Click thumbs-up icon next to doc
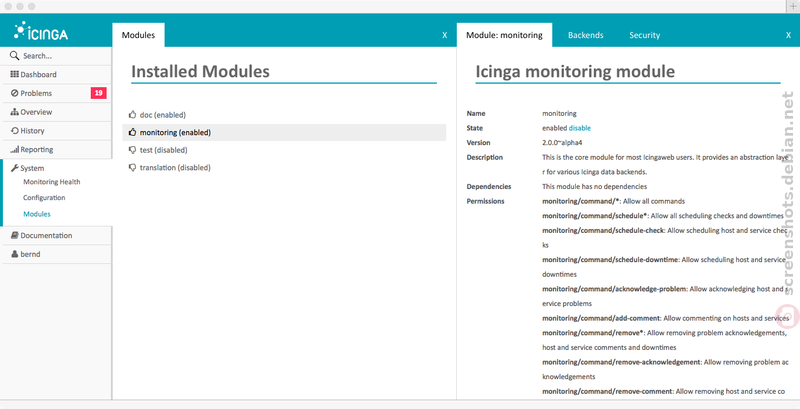Screen dimensions: 800x409 (132, 115)
